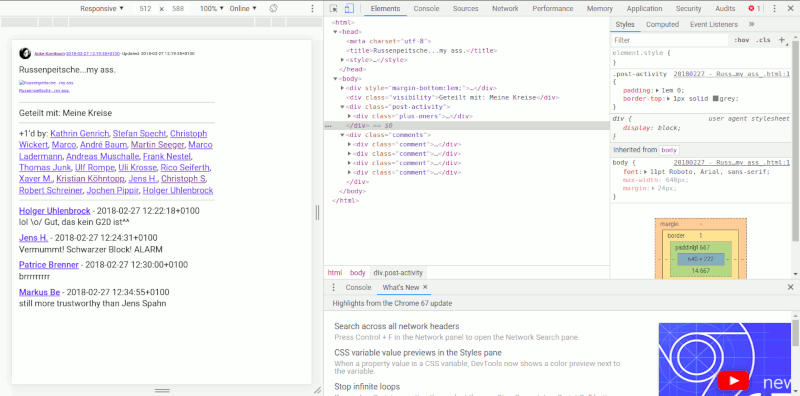Close the What's New tab
This screenshot has height=396, width=800.
pyautogui.click(x=425, y=287)
